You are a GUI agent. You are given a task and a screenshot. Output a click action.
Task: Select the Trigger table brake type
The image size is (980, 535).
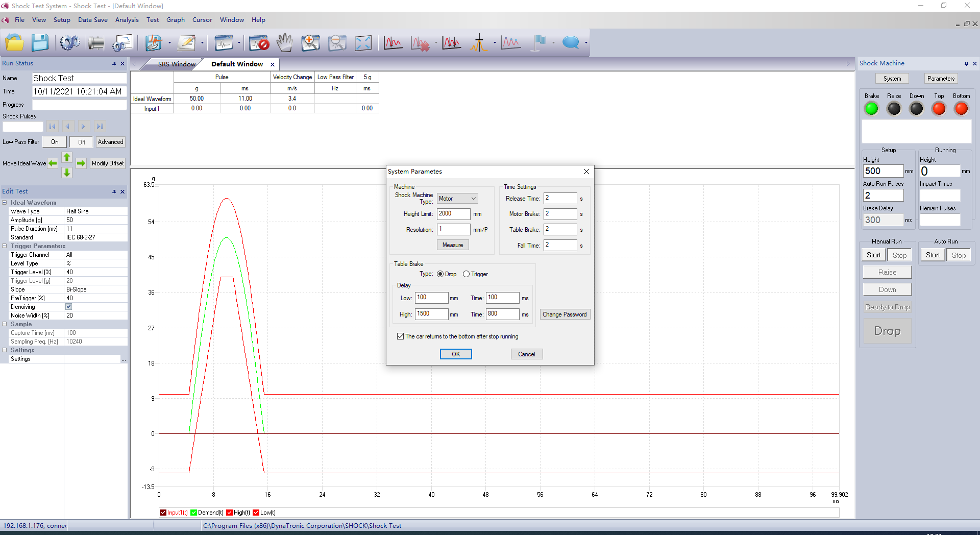click(x=466, y=274)
